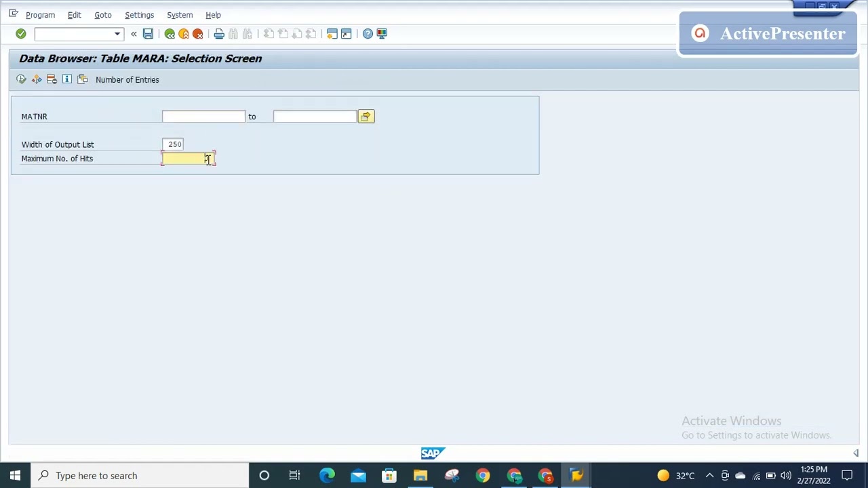
Task: Click the Delete Selection Row icon
Action: [x=52, y=79]
